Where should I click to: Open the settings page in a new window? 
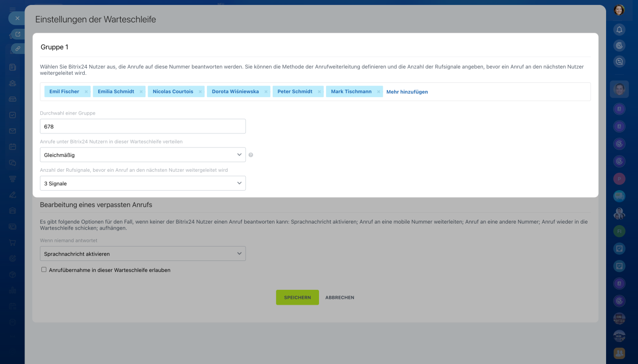18,34
